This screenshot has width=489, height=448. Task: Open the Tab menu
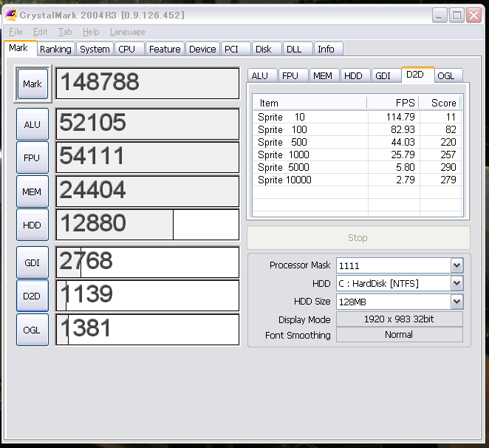point(65,32)
